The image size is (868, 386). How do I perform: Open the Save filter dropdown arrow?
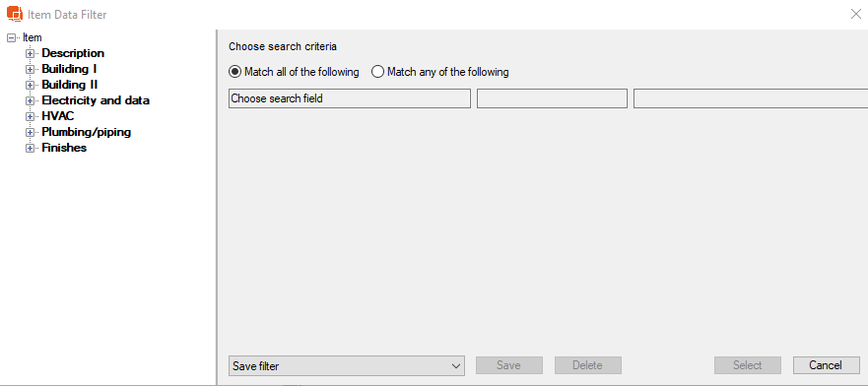tap(456, 365)
